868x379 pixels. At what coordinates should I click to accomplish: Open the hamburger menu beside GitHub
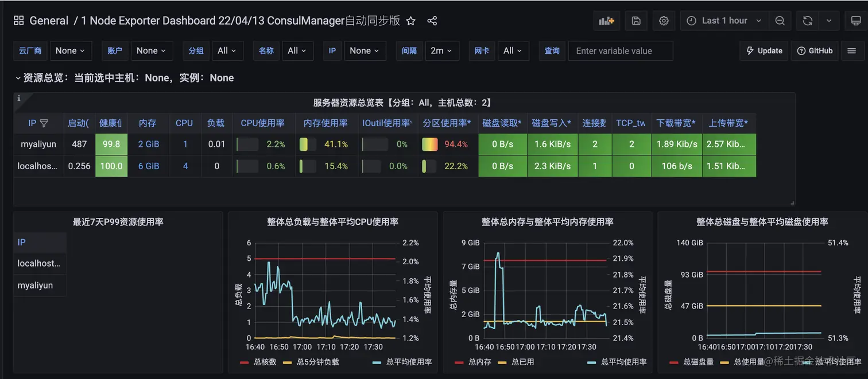[x=852, y=50]
